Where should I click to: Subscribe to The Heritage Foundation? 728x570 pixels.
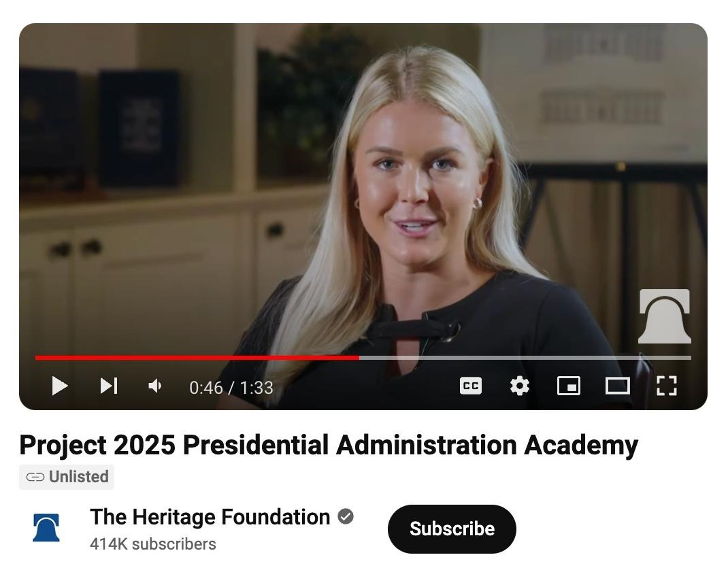452,529
